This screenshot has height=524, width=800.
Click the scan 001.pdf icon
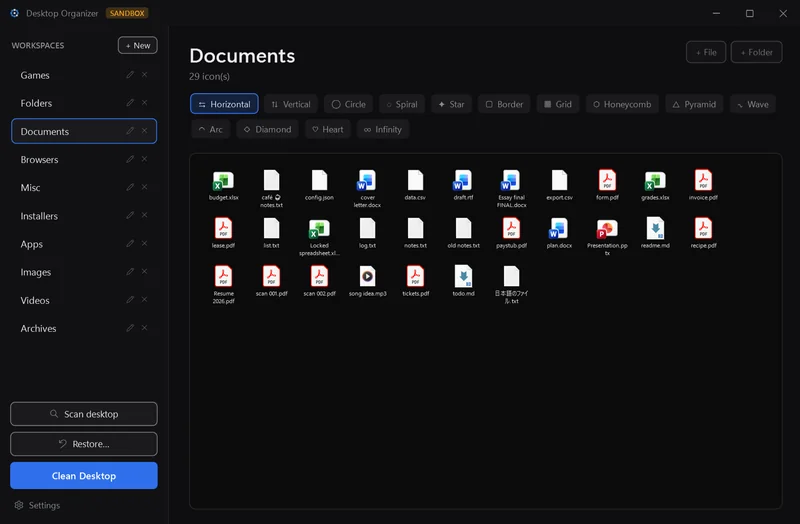271,277
